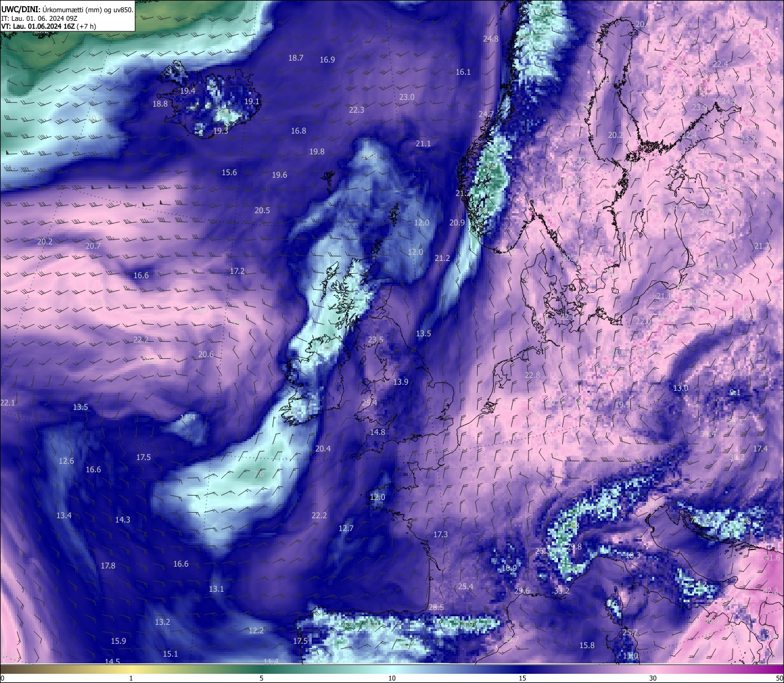784x683 pixels.
Task: Click the 24.8 value near northern Norway
Action: pos(491,39)
